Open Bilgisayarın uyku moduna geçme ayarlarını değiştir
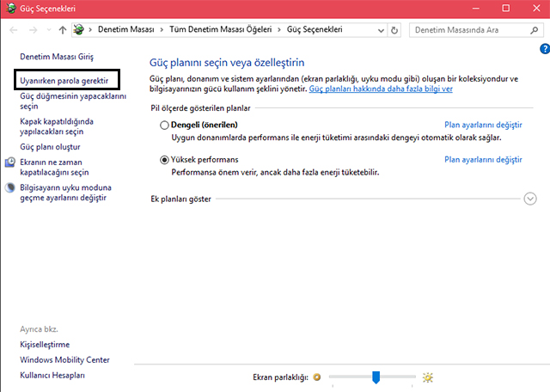Viewport: 550px width, 392px height. [x=65, y=193]
